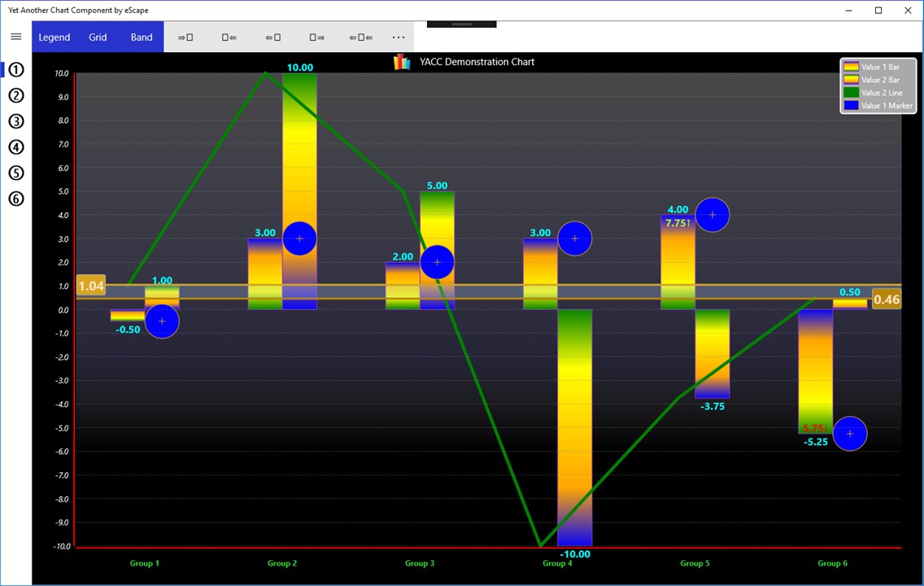Click the Value 2 Line legend entry
Screen dimensions: 924x586
point(878,93)
